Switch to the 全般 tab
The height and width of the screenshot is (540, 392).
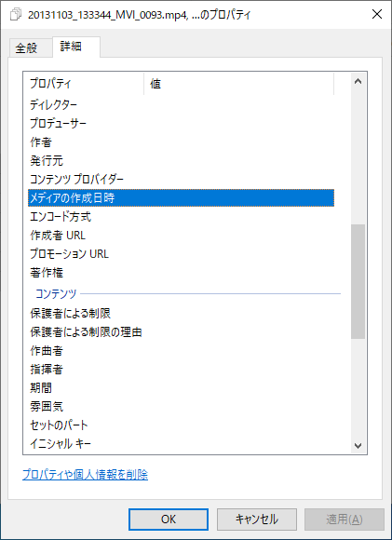[31, 47]
